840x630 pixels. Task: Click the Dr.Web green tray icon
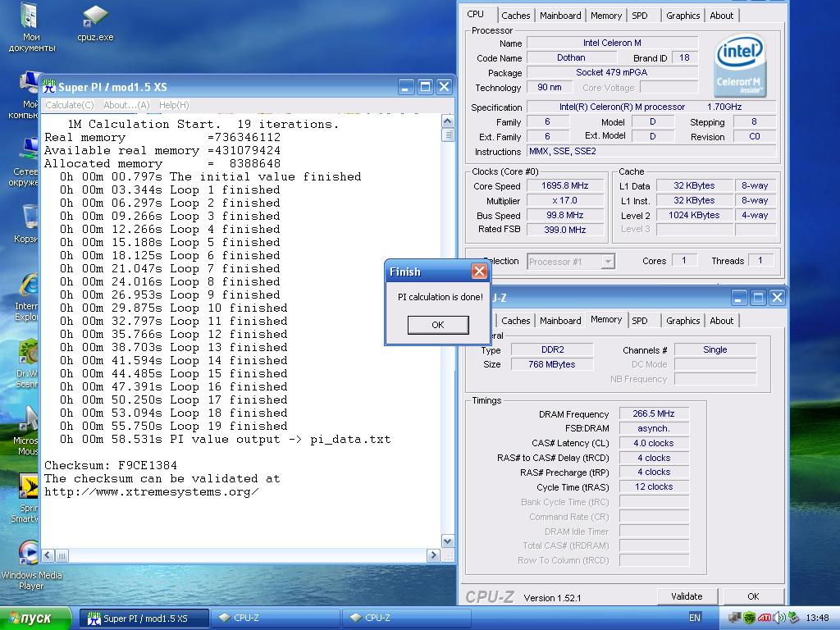[750, 618]
